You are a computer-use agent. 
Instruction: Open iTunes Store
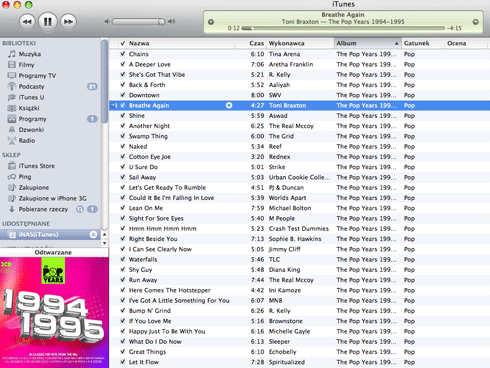pos(36,166)
